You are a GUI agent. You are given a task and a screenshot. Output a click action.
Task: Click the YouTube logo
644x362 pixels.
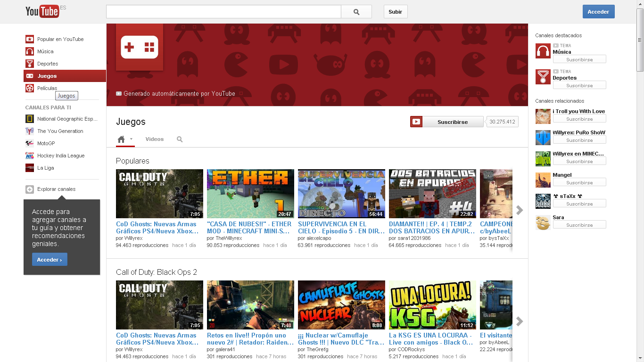[x=42, y=11]
